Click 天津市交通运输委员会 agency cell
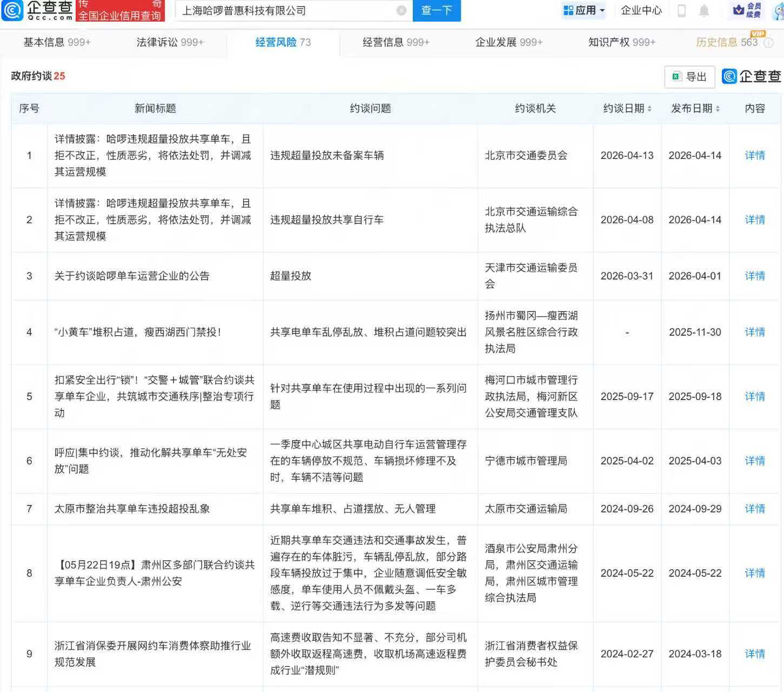 (531, 276)
